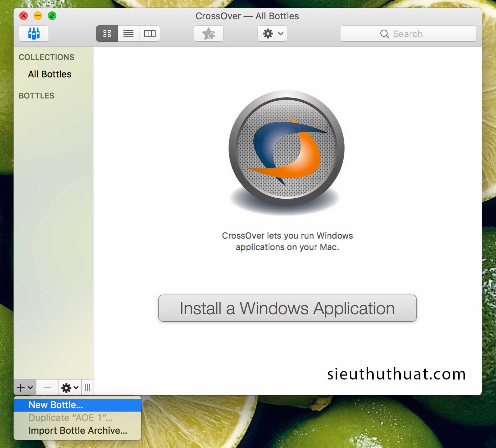Click Install a Windows Application button
This screenshot has width=496, height=448.
(x=287, y=308)
